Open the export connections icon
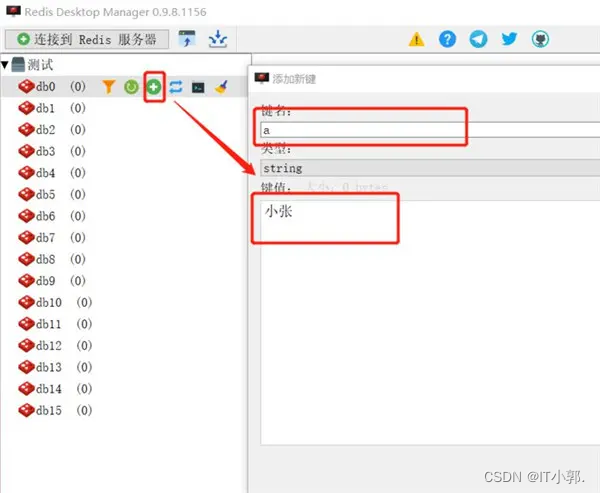600x493 pixels. (218, 39)
